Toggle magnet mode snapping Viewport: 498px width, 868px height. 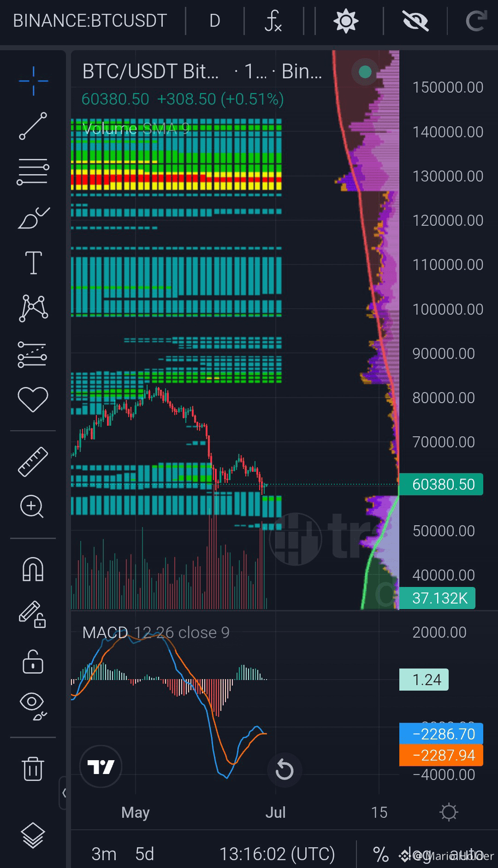pyautogui.click(x=33, y=569)
